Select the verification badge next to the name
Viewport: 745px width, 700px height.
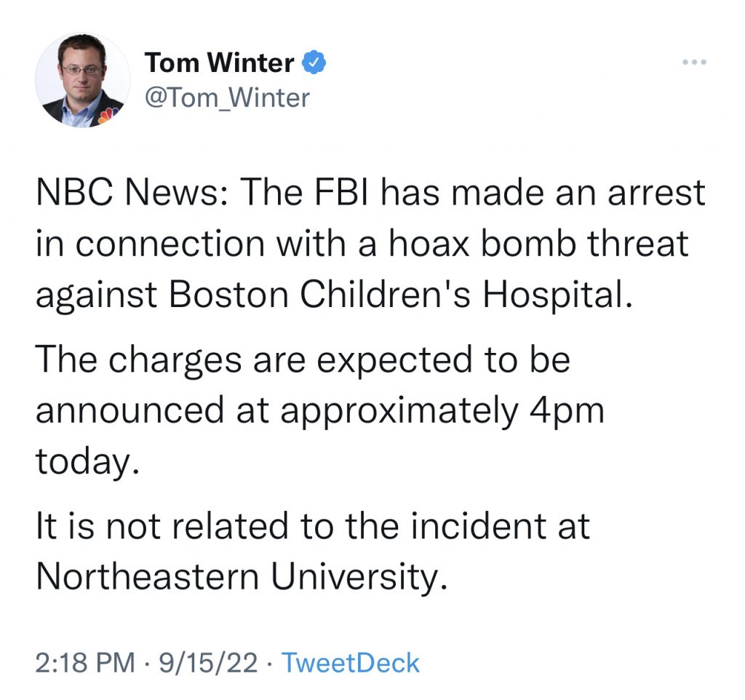313,62
